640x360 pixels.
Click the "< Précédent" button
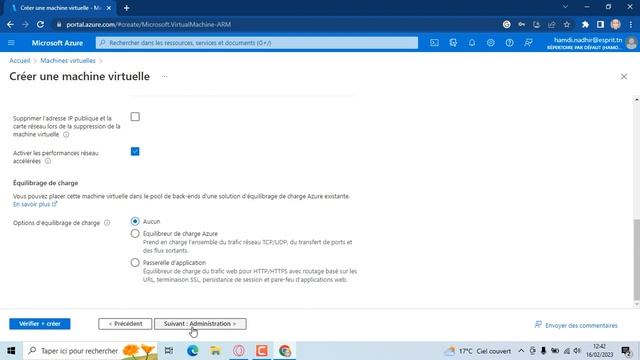[x=125, y=324]
